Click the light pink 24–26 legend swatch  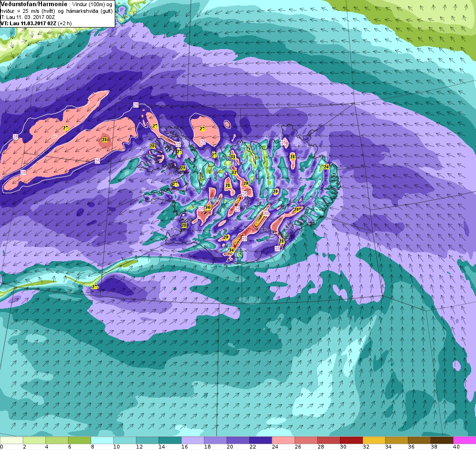[x=283, y=440]
